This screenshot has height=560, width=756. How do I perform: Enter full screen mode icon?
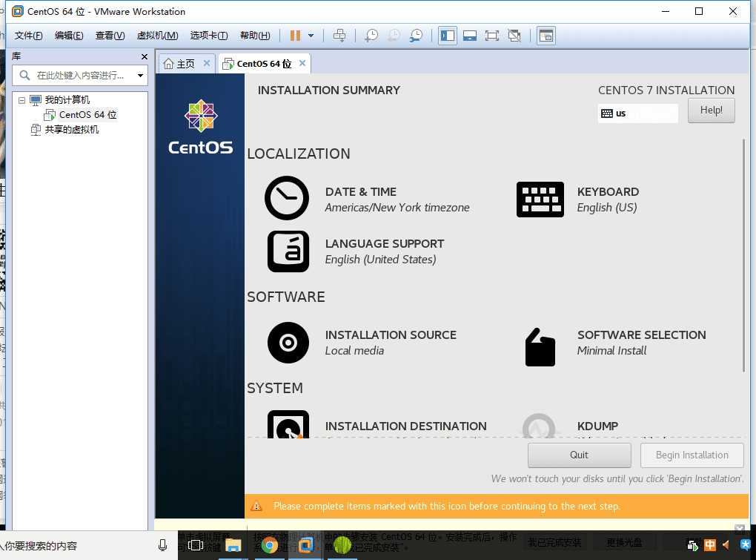tap(491, 36)
